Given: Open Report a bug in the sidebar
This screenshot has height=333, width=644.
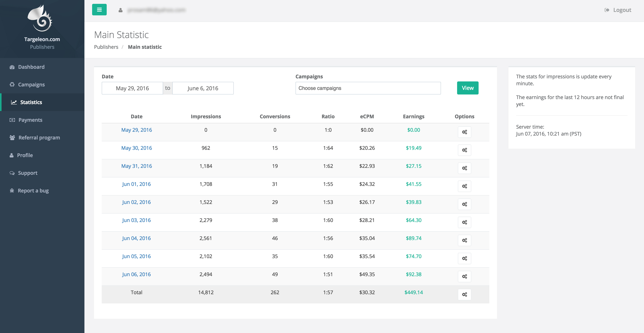Looking at the screenshot, I should [x=33, y=191].
